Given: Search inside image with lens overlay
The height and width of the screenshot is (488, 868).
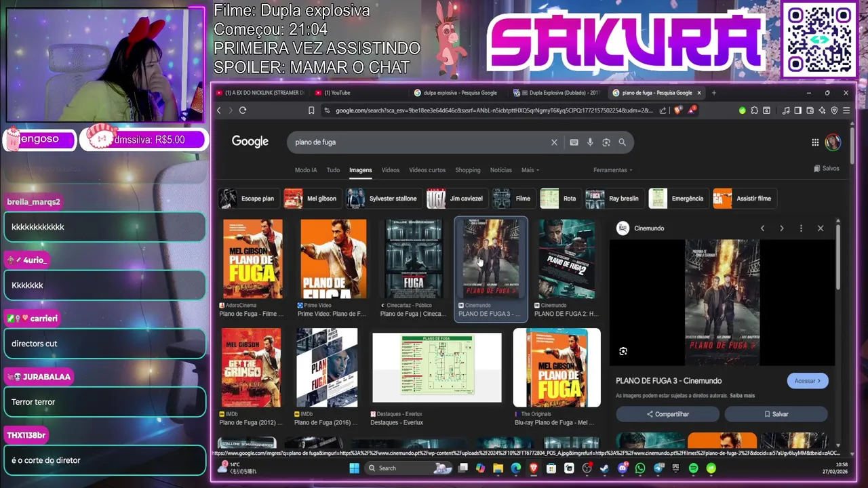Looking at the screenshot, I should point(623,351).
